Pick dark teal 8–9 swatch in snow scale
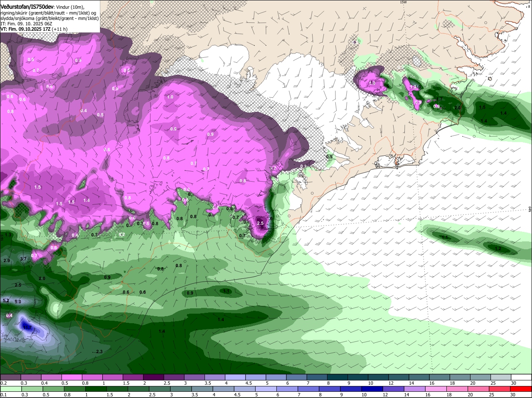This screenshot has height=398, width=532. (x=338, y=377)
